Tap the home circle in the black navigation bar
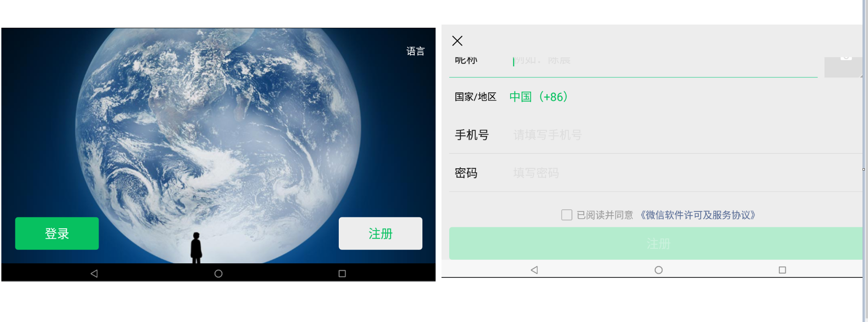 tap(218, 273)
